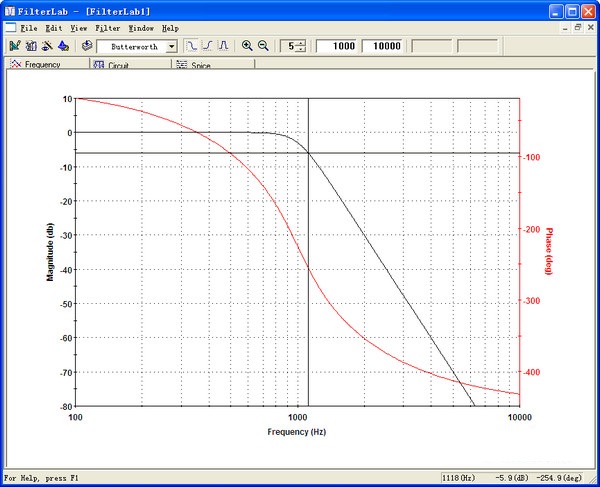Click the red 'Phase (deg)' axis label
Image resolution: width=600 pixels, height=487 pixels.
pyautogui.click(x=549, y=251)
